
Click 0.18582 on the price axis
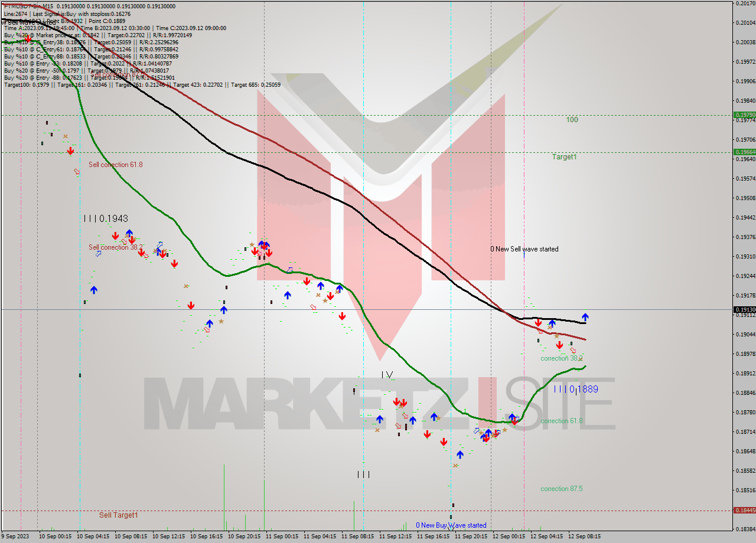pos(745,471)
